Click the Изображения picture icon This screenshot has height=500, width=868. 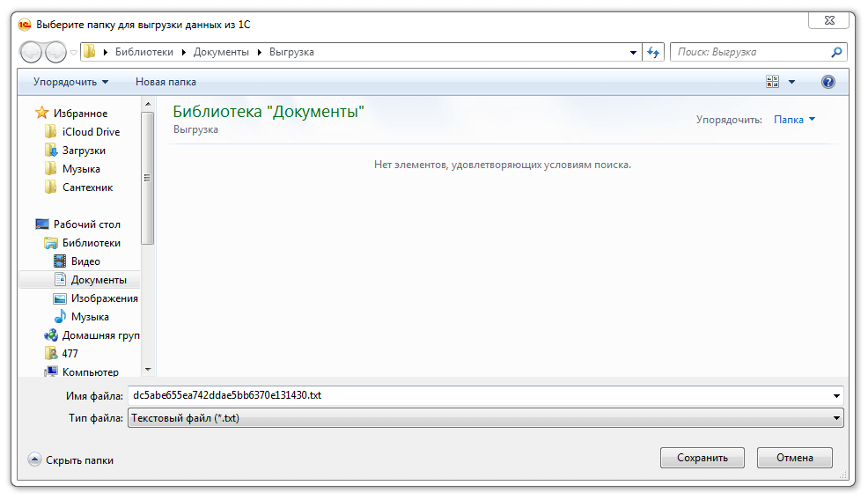pyautogui.click(x=60, y=298)
